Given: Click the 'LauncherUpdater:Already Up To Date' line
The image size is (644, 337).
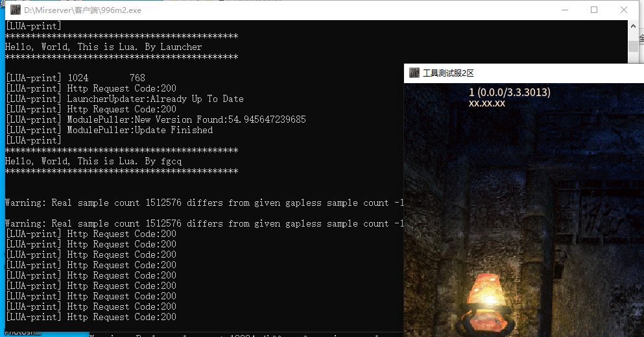Looking at the screenshot, I should [x=156, y=99].
